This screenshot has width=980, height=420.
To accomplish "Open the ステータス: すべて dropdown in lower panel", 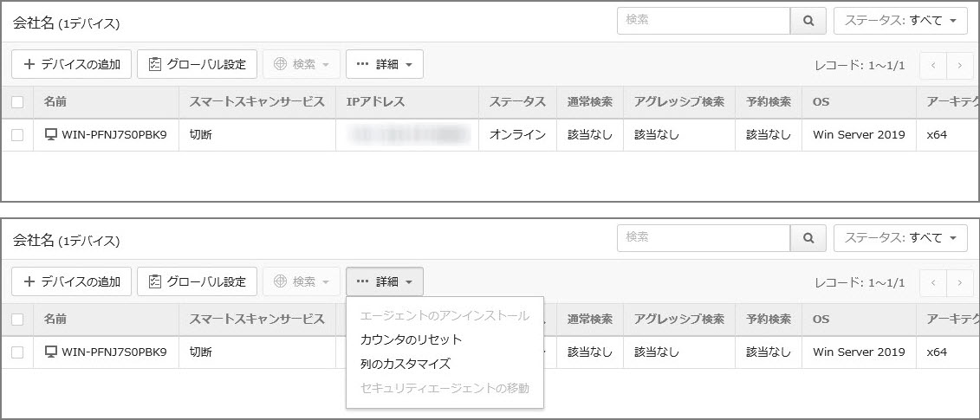I will pos(900,237).
